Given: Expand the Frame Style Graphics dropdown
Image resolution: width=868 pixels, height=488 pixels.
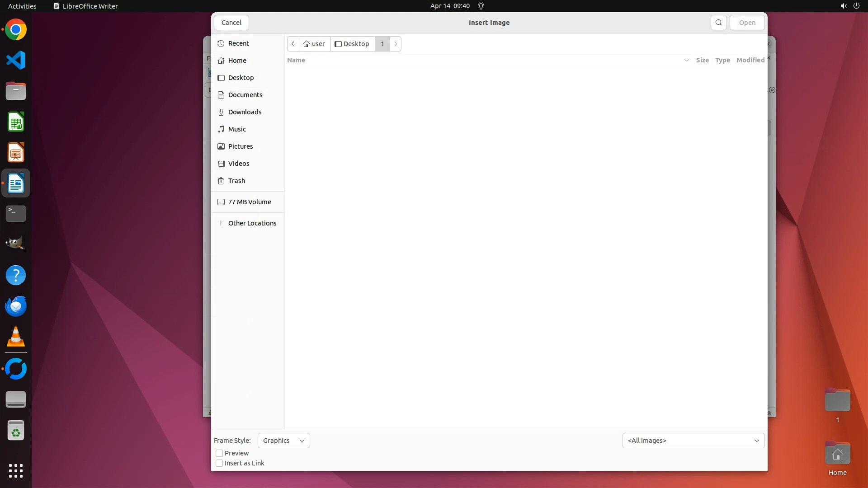Looking at the screenshot, I should click(x=283, y=441).
